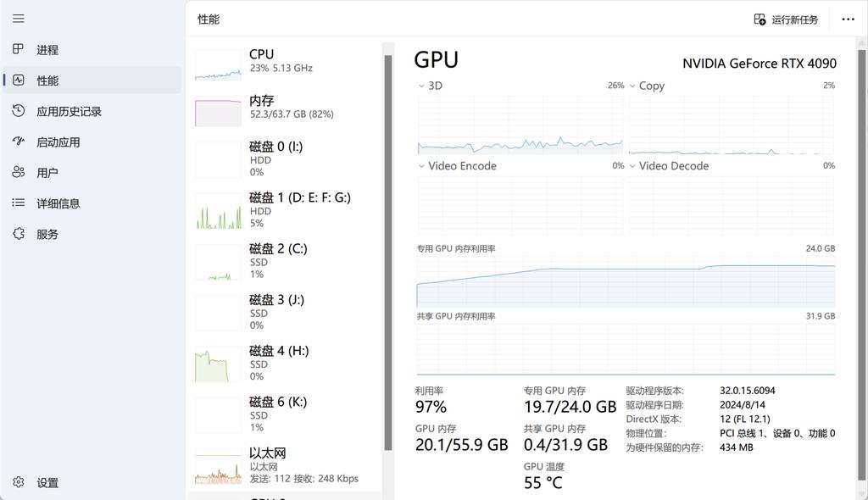
Task: Change the Video Encode graph dropdown
Action: click(423, 166)
